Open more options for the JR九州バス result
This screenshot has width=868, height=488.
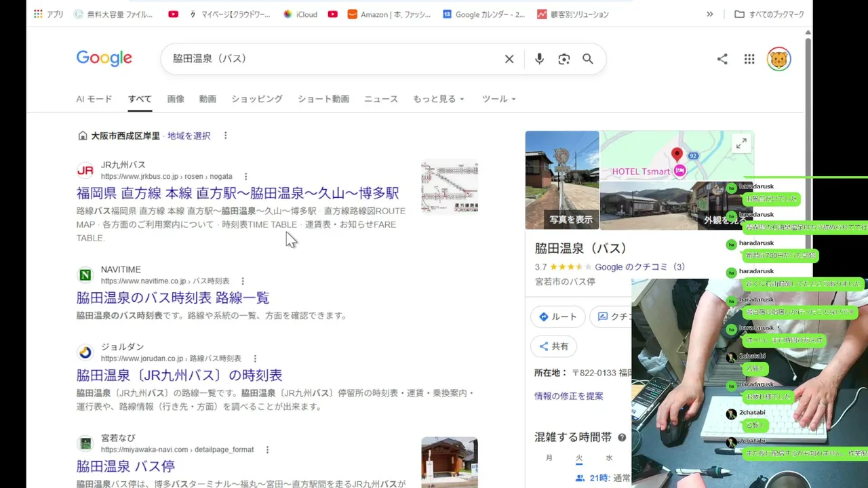pos(246,176)
